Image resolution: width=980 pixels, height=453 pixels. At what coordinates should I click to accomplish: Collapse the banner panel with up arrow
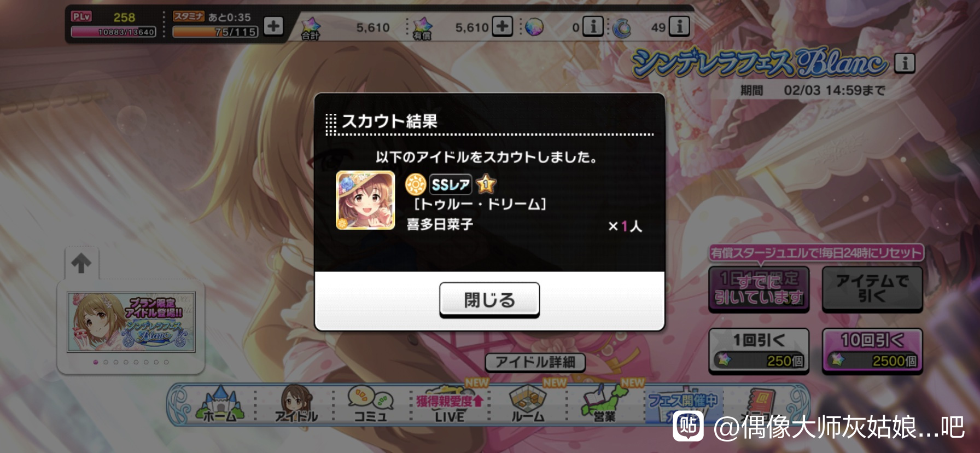click(x=81, y=263)
